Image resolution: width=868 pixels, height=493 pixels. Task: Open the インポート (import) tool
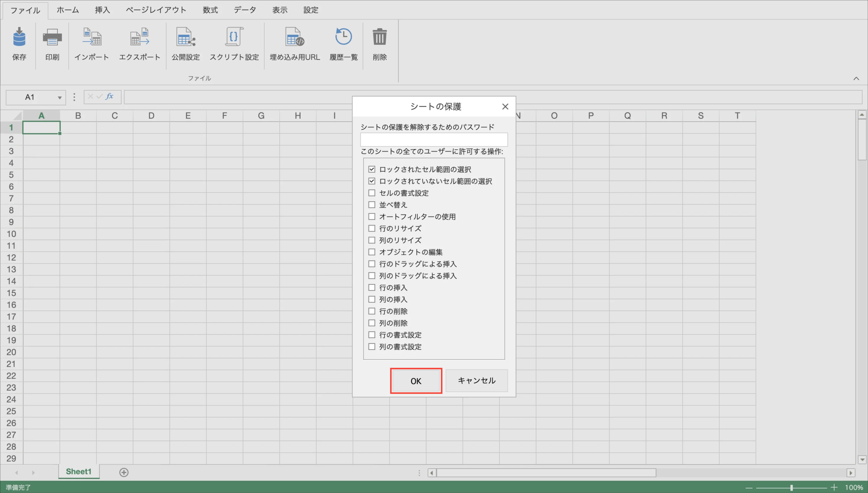[x=91, y=37]
